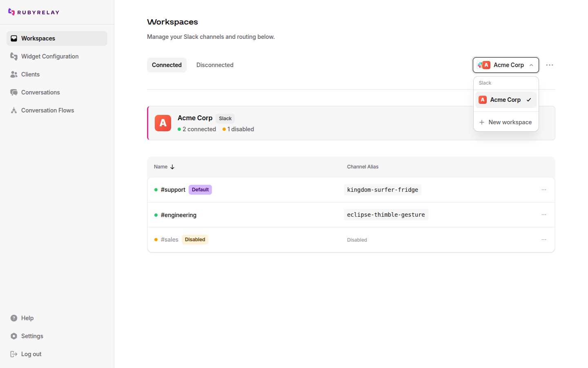
Task: Click the Conversations chat bubble icon
Action: (x=14, y=92)
